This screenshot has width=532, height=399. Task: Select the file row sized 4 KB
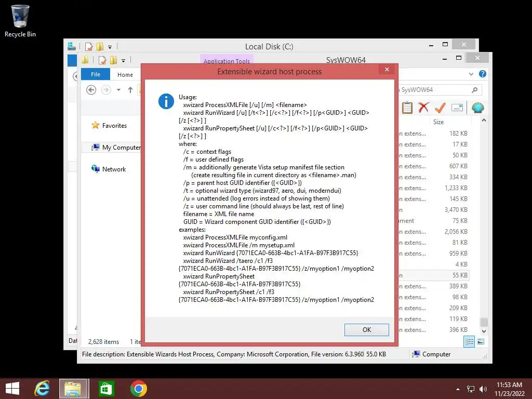[x=433, y=264]
